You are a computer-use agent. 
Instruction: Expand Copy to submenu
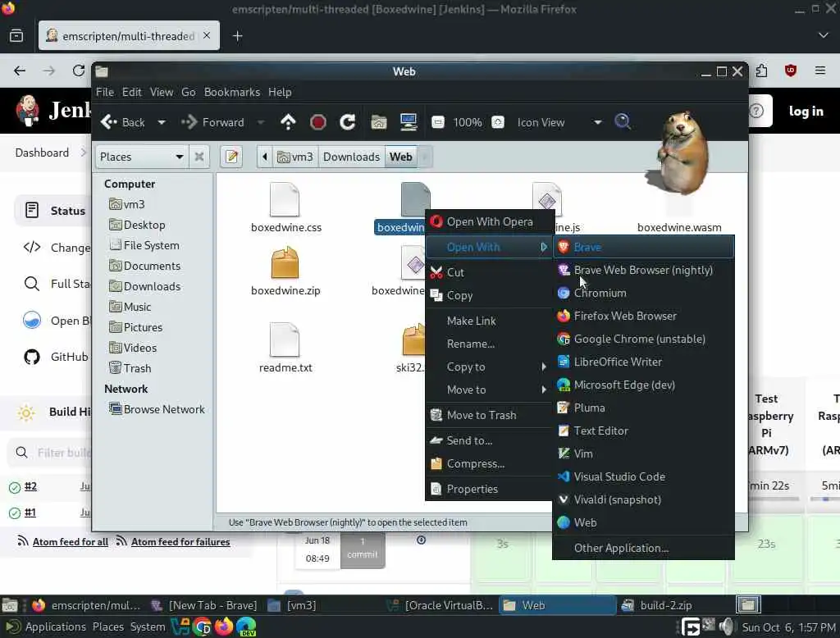489,367
